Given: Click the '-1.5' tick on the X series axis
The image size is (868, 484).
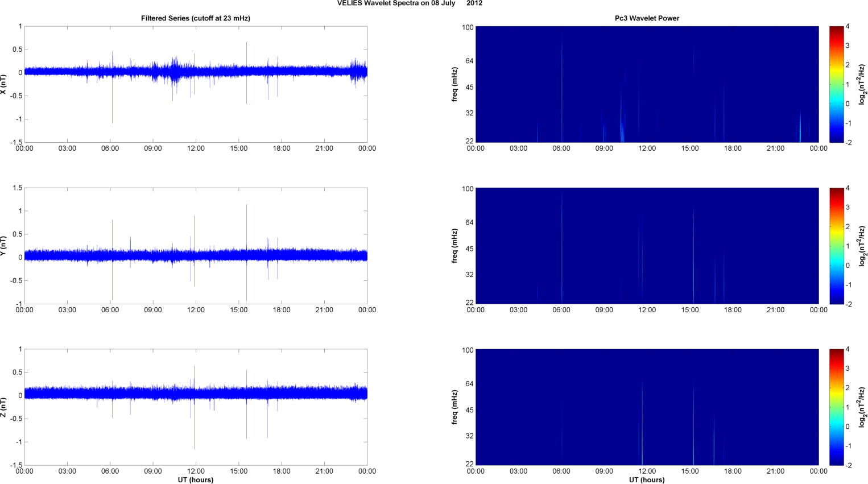Looking at the screenshot, I should (16, 142).
